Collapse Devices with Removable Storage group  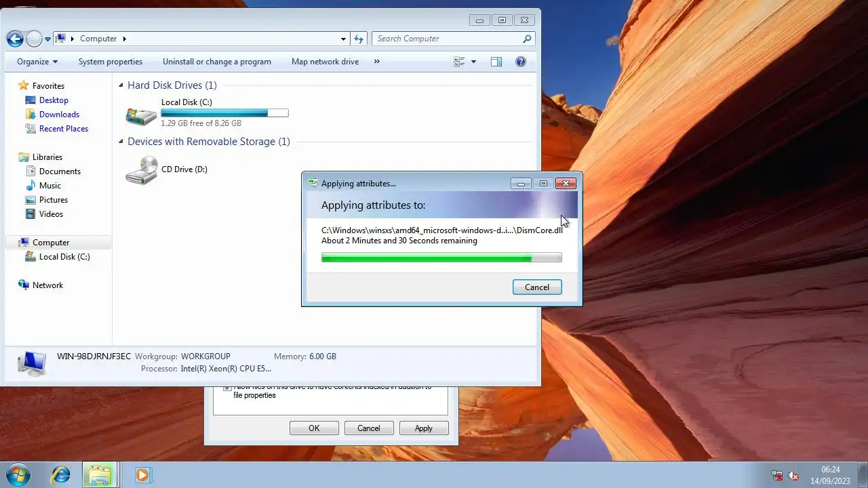point(121,142)
